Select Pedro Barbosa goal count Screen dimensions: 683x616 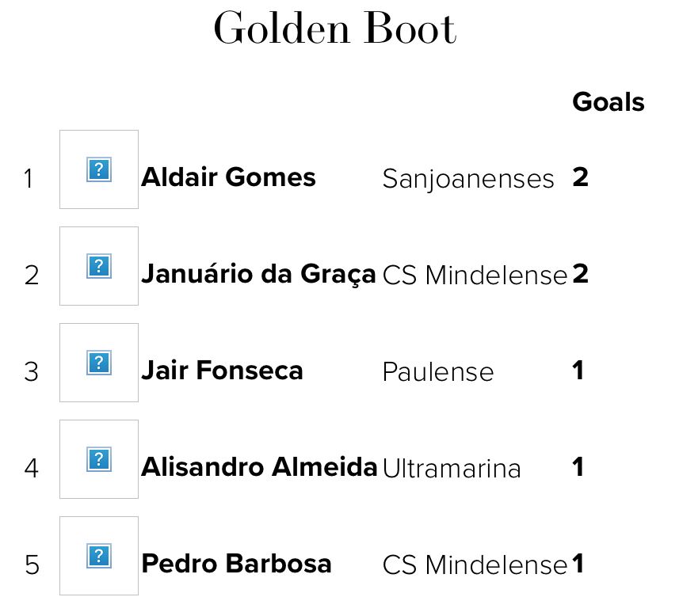578,564
